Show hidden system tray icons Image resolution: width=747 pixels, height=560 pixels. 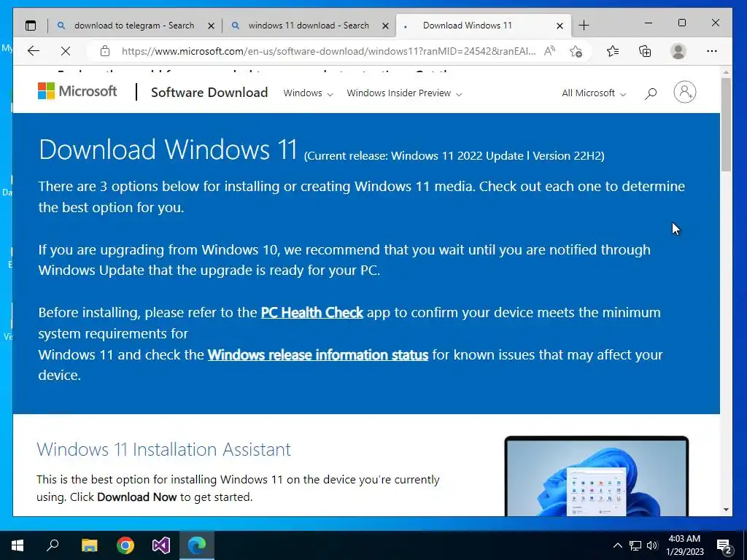click(617, 545)
